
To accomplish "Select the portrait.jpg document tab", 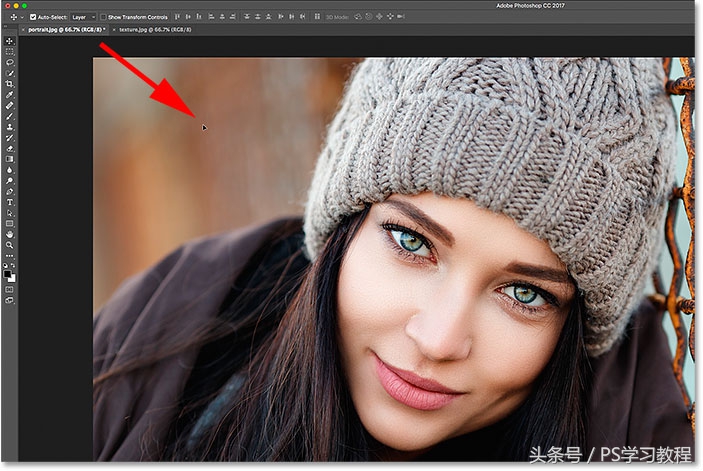I will point(63,30).
